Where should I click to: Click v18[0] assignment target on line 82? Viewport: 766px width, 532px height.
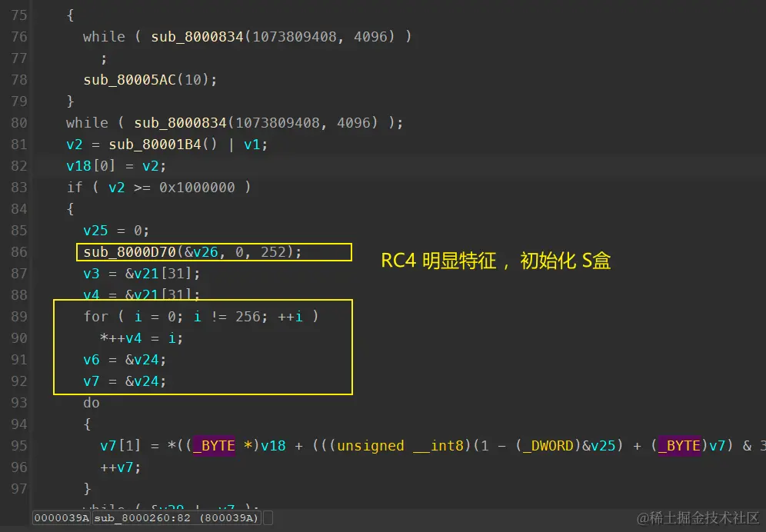[91, 165]
